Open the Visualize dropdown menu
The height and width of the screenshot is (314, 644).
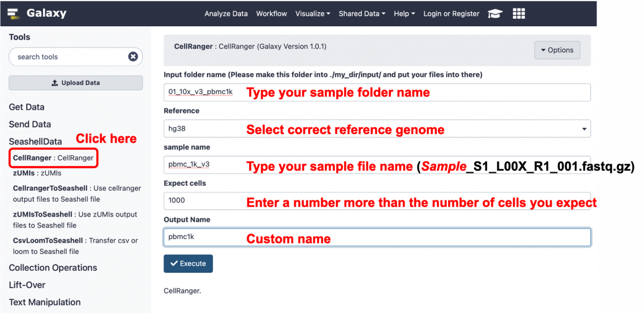pyautogui.click(x=312, y=14)
